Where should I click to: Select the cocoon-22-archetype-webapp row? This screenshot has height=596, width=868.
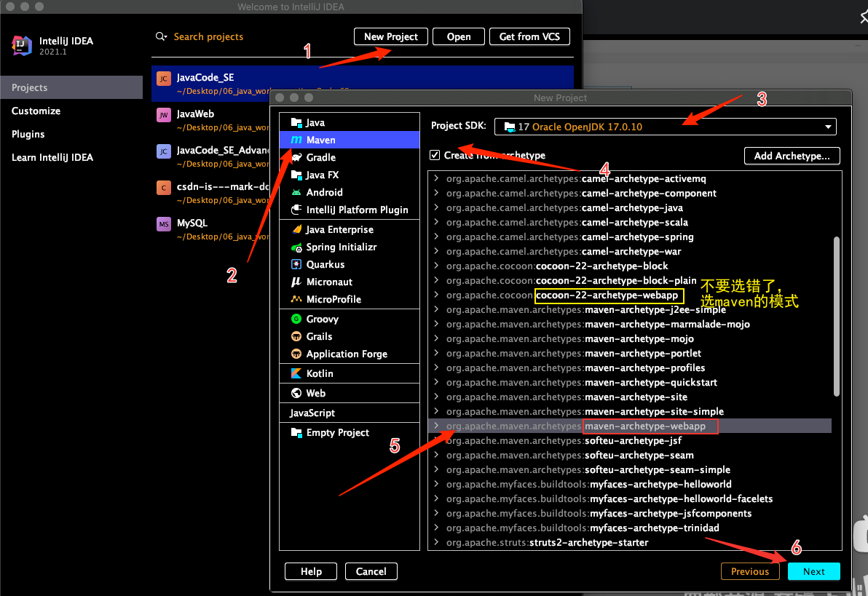point(629,295)
